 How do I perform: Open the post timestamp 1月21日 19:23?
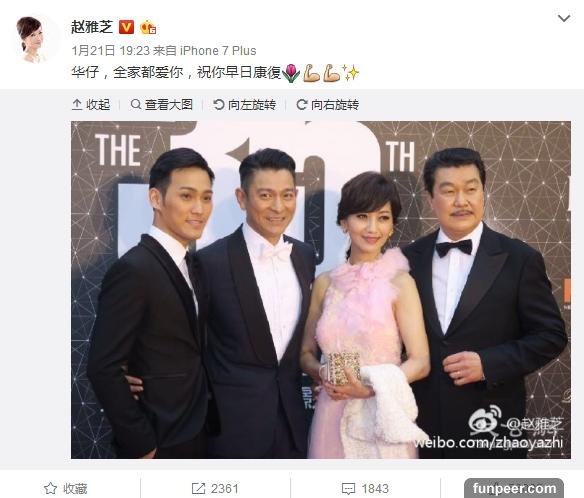pos(111,51)
